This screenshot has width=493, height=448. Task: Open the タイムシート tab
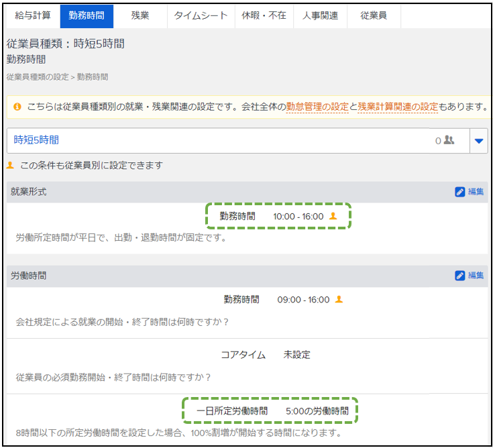[201, 15]
